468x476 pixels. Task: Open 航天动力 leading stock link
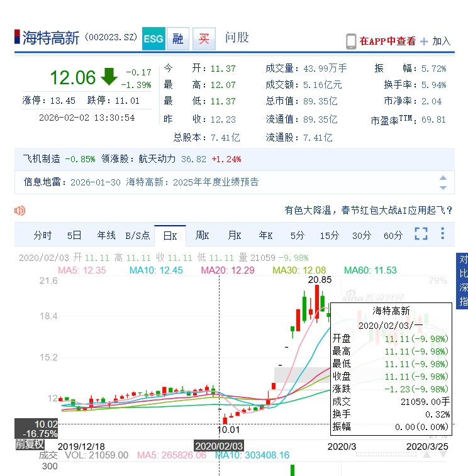pos(157,158)
